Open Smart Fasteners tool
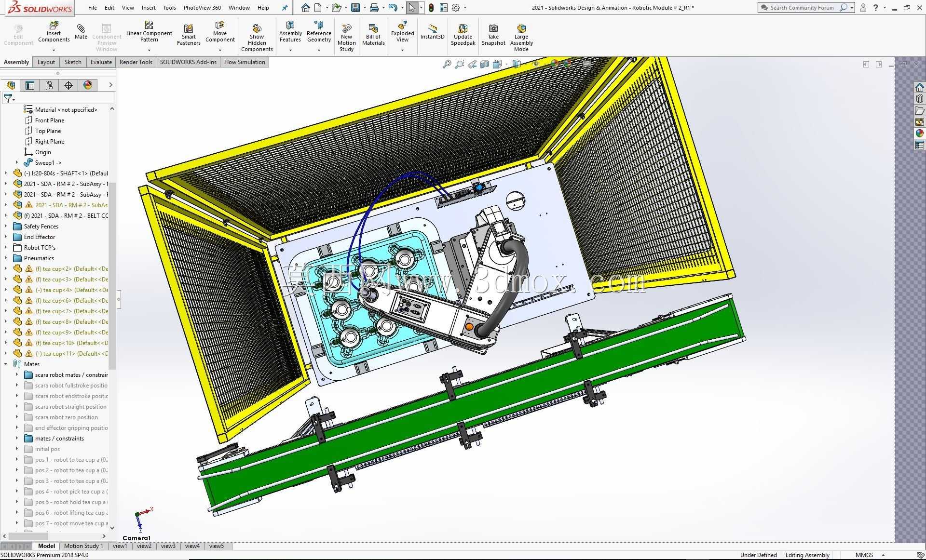Image resolution: width=926 pixels, height=560 pixels. pyautogui.click(x=189, y=35)
